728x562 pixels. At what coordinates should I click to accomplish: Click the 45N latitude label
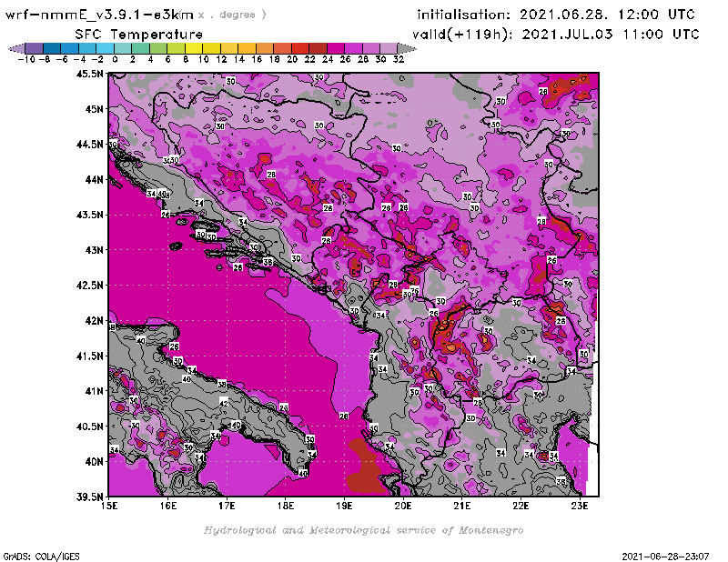(94, 109)
